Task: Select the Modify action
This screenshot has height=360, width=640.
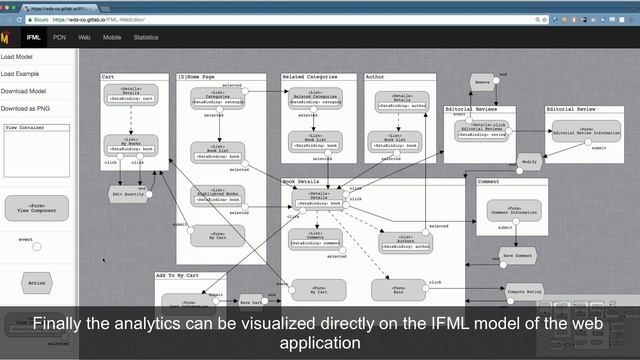Action: click(529, 162)
